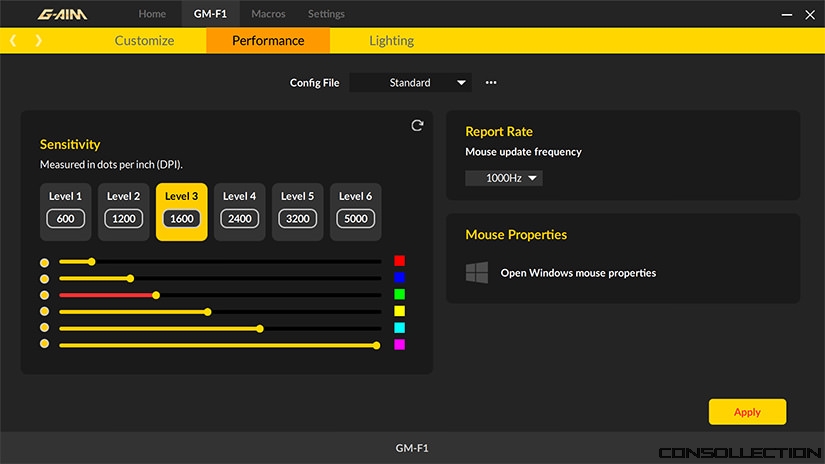Pick the yellow color swatch
Screen dimensions: 825x464
[399, 311]
